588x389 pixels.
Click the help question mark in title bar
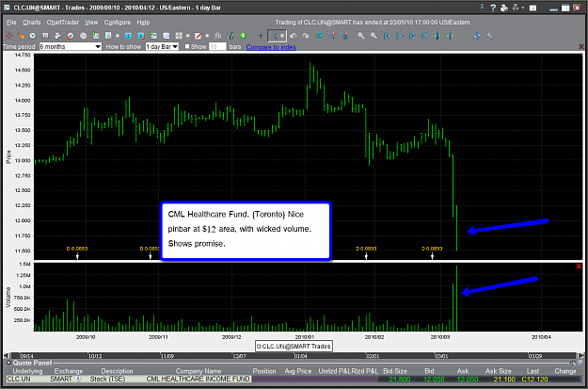coord(494,8)
